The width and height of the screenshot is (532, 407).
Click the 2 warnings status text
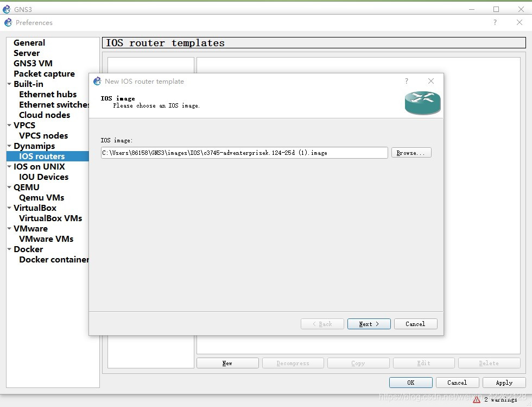[x=501, y=399]
